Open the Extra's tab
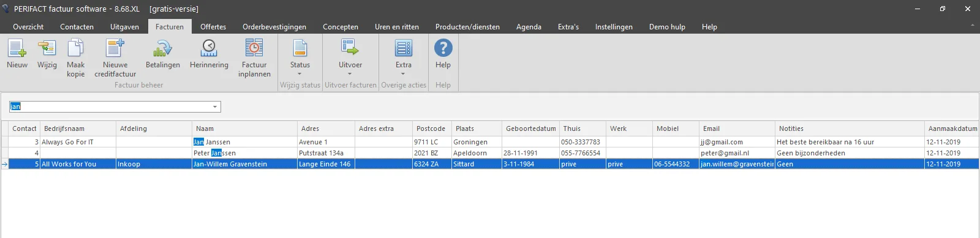This screenshot has height=238, width=980. (568, 27)
